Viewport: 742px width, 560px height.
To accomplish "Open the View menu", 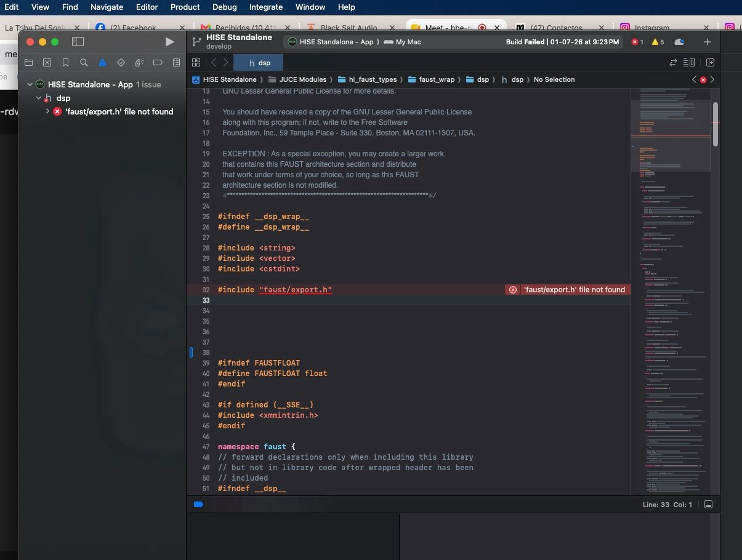I will [40, 7].
